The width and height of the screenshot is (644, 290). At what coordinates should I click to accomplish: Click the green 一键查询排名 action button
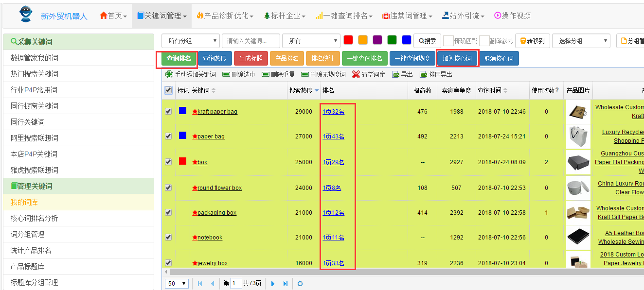pyautogui.click(x=365, y=58)
